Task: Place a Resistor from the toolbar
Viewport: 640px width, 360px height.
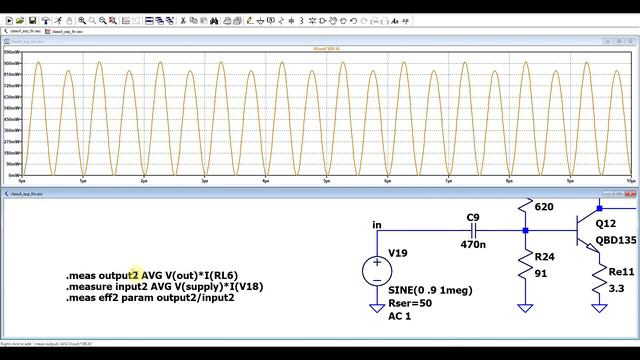Action: click(281, 20)
